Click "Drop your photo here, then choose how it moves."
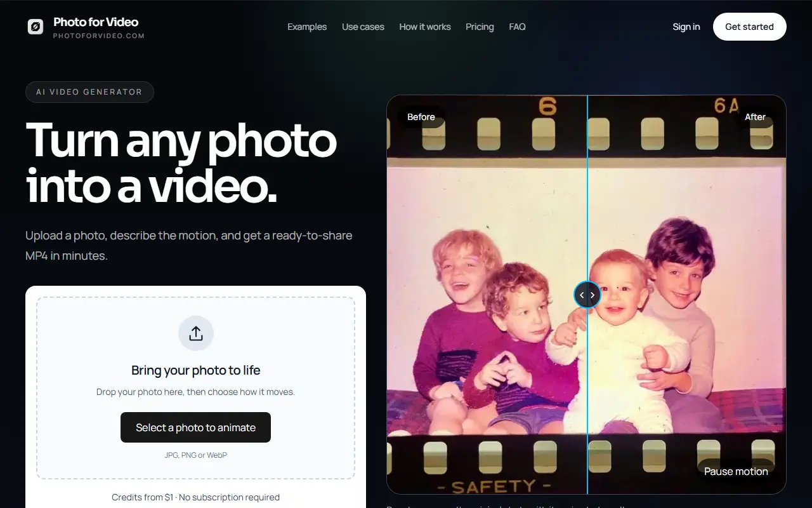 coord(195,392)
